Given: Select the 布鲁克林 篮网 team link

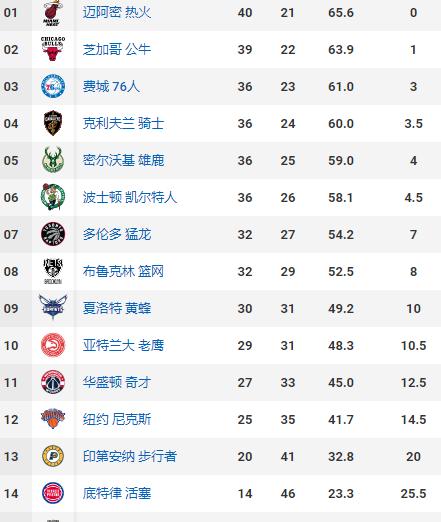Looking at the screenshot, I should (123, 271).
